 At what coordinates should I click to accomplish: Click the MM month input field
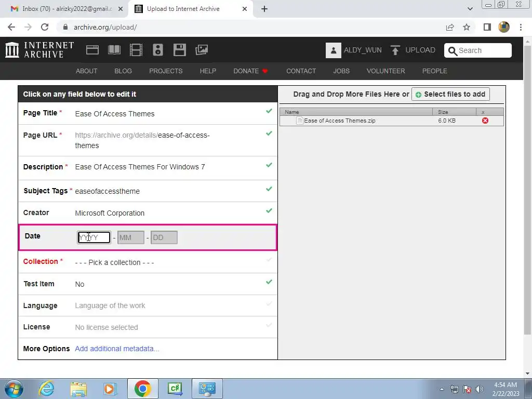coord(130,237)
